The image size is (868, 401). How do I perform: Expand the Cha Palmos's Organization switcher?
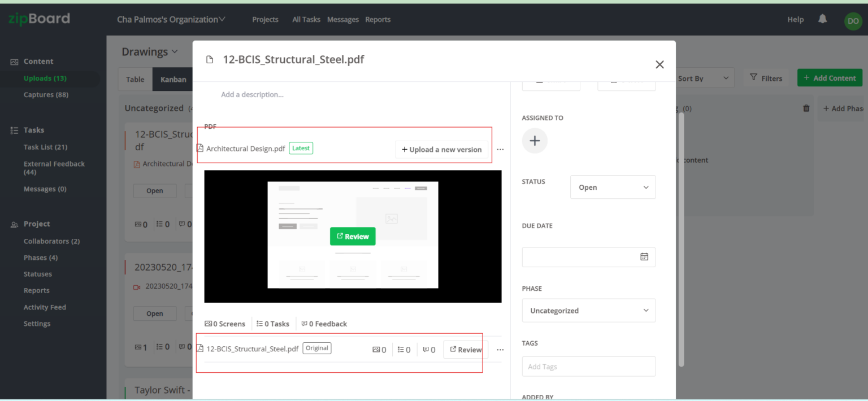click(x=171, y=19)
